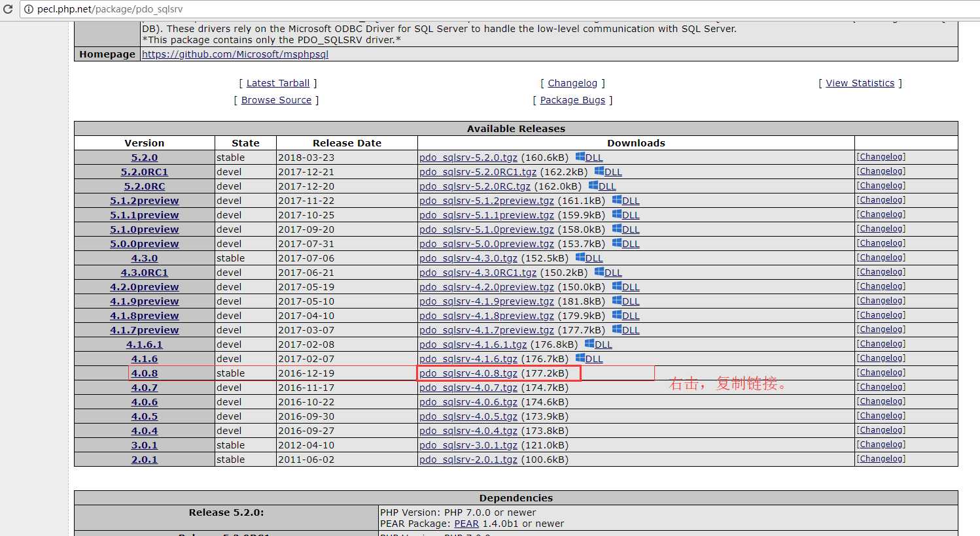Open the Windows DLL icon for 5.2.0RC

click(x=593, y=186)
